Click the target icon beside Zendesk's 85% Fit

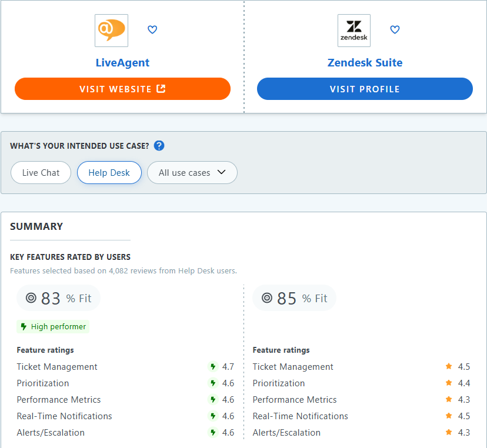coord(266,298)
